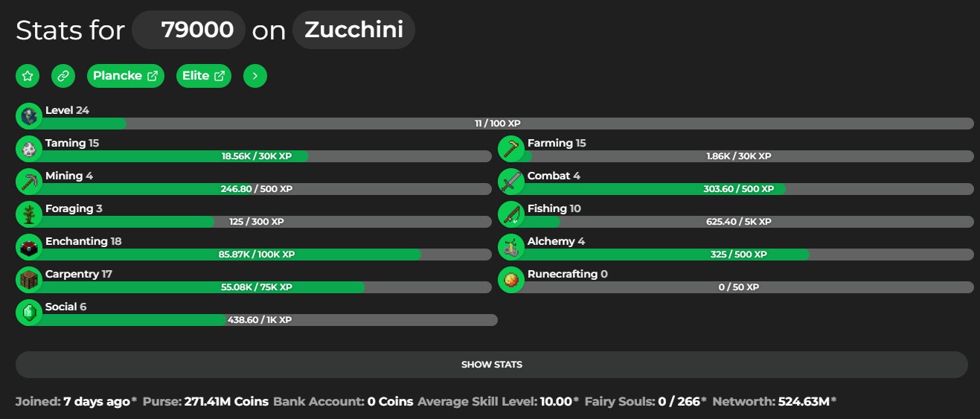Click the Farming hoe icon
Screen dimensions: 980x419
tap(511, 149)
